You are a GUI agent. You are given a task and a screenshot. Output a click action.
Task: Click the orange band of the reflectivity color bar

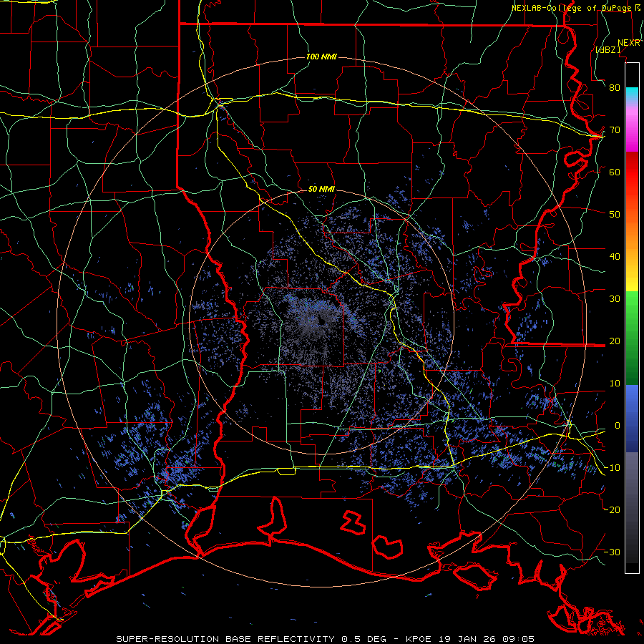click(x=632, y=230)
